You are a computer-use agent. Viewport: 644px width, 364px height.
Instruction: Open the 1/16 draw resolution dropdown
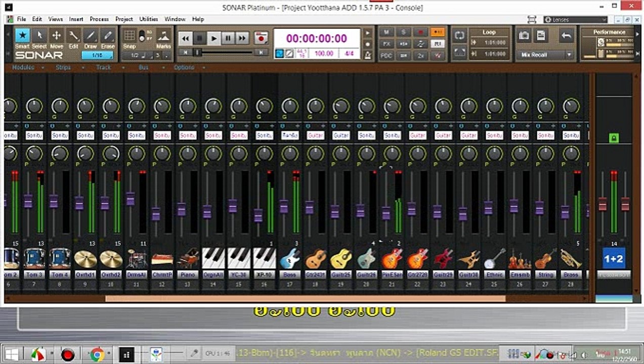(x=97, y=55)
